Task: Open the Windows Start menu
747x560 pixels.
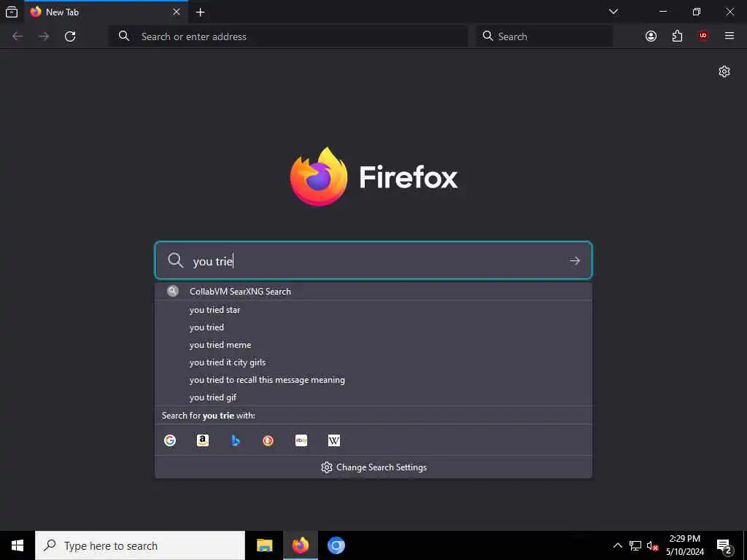Action: [18, 545]
